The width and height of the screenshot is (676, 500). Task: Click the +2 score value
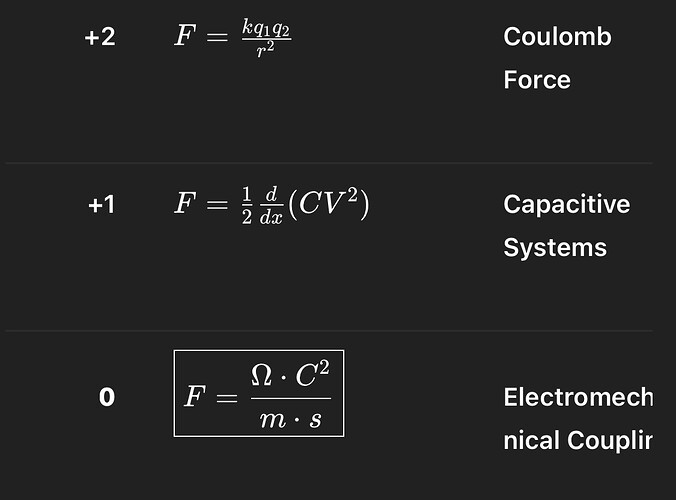point(100,37)
